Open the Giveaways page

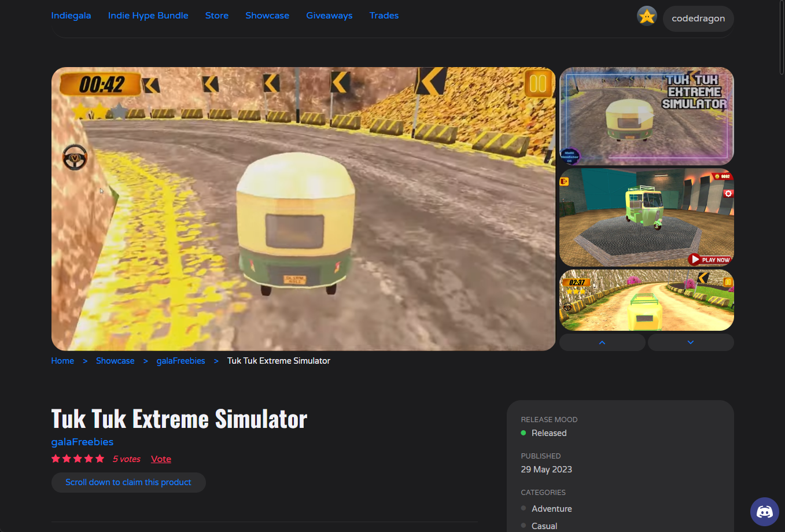[329, 16]
